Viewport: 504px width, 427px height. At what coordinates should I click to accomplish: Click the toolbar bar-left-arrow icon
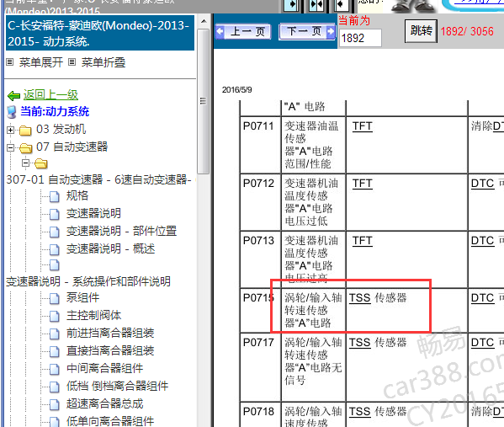pos(342,5)
